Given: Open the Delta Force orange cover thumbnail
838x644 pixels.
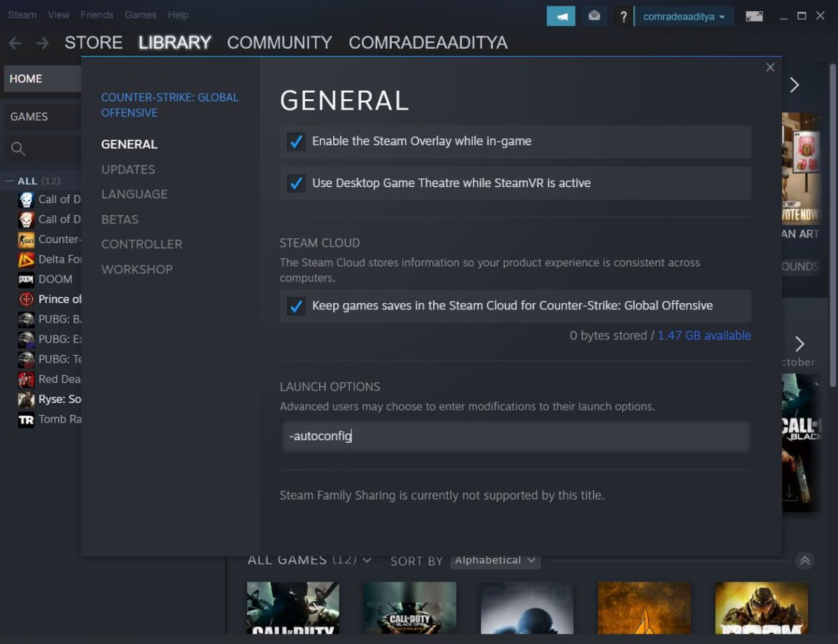Looking at the screenshot, I should pos(645,608).
